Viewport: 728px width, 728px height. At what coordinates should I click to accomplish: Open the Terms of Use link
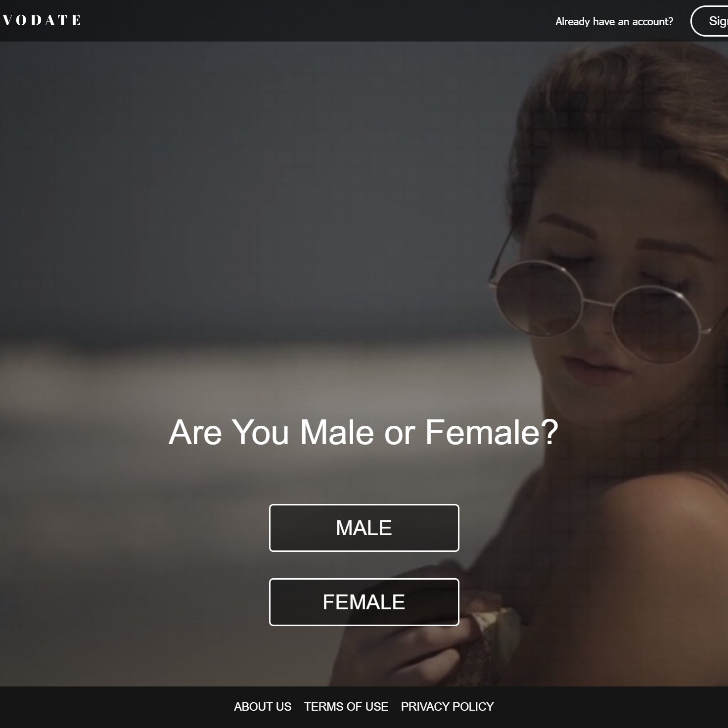point(346,707)
